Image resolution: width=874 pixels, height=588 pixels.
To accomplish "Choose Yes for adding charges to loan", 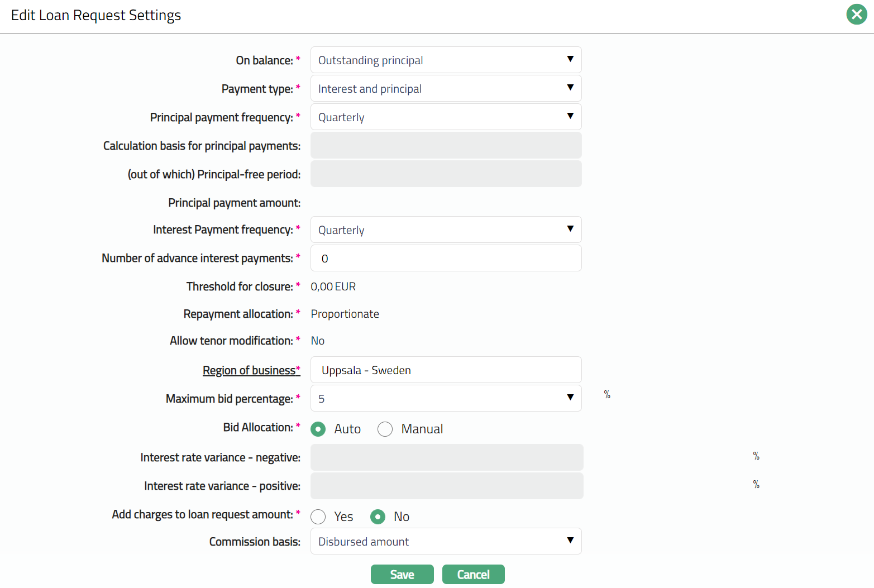I will point(318,517).
